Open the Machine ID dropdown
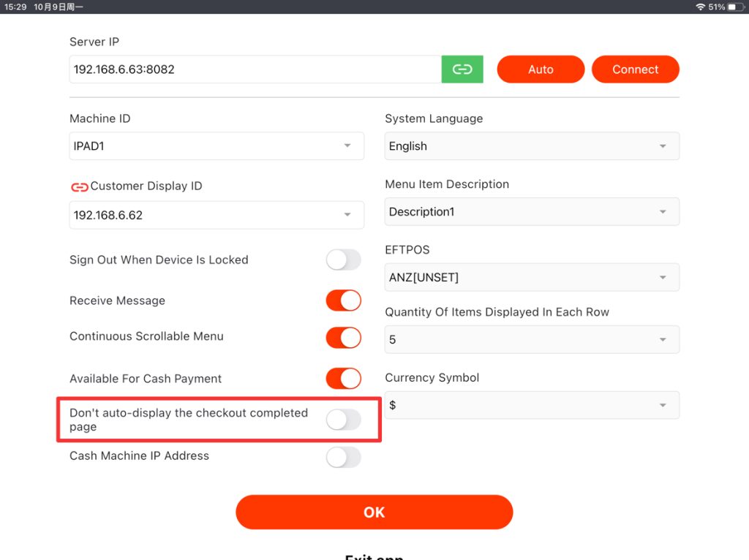 (x=217, y=146)
